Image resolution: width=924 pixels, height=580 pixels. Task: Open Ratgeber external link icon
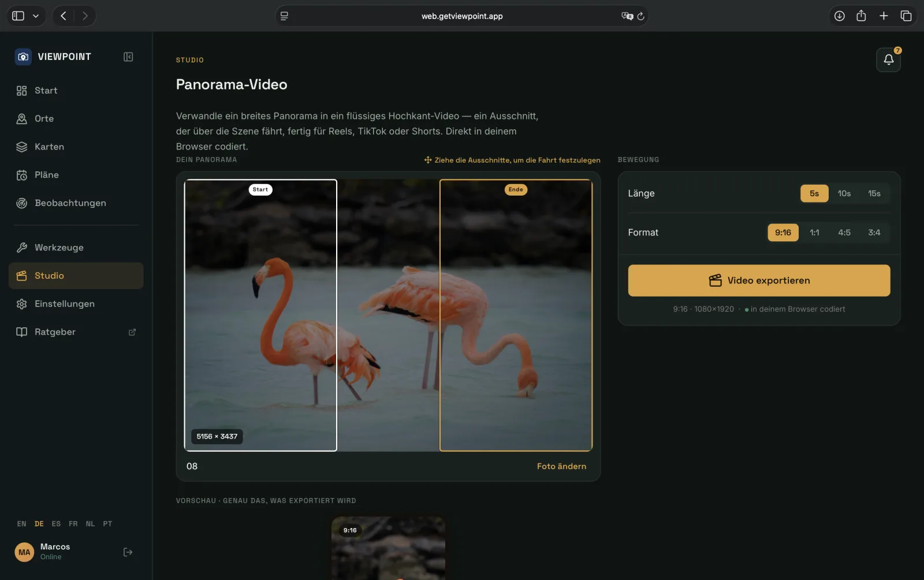132,332
